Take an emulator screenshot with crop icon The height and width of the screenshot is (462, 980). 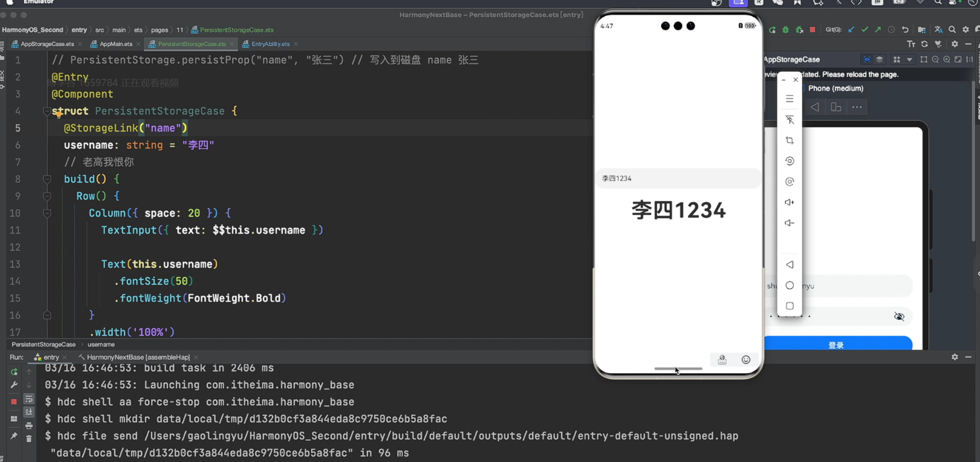[x=790, y=140]
